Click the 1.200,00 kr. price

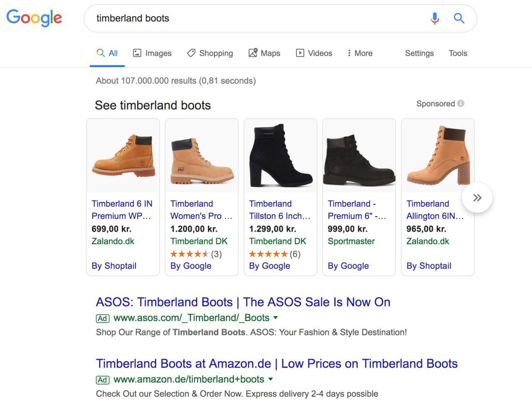pyautogui.click(x=194, y=229)
